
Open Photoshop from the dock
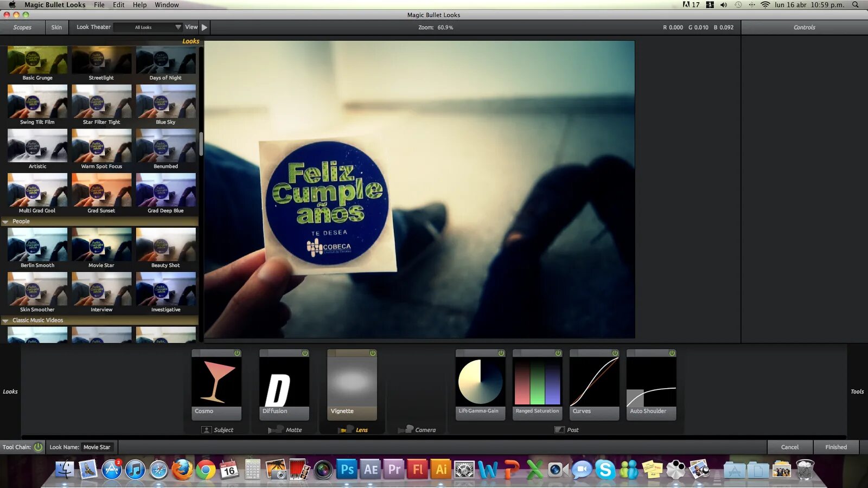pos(347,469)
